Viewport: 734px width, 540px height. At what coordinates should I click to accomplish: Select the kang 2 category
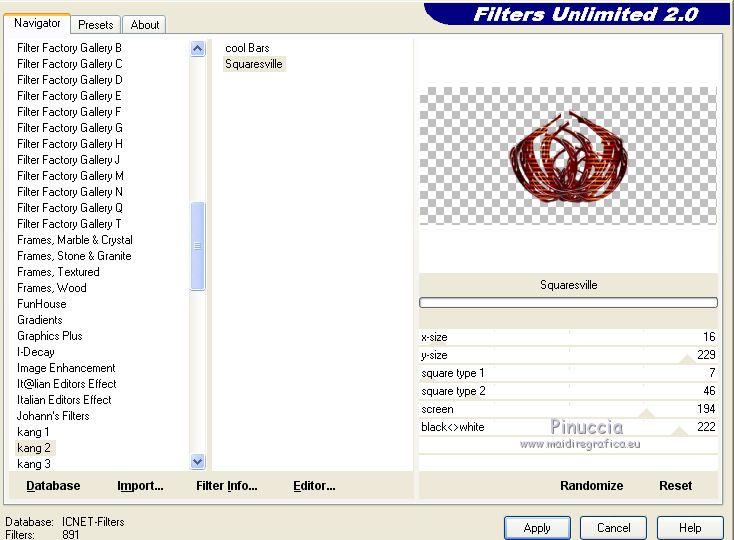tap(34, 448)
